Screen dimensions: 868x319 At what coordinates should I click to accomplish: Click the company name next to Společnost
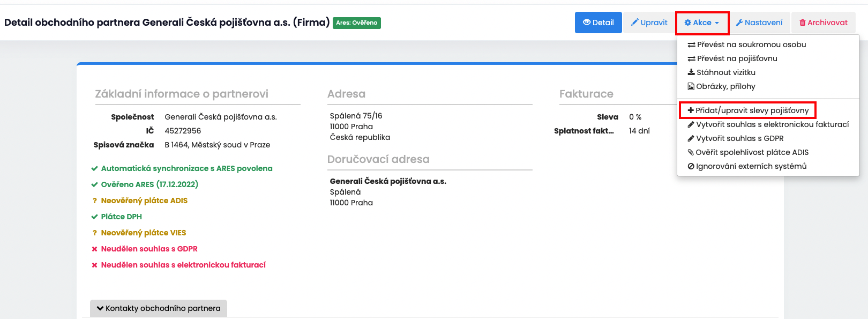[221, 117]
